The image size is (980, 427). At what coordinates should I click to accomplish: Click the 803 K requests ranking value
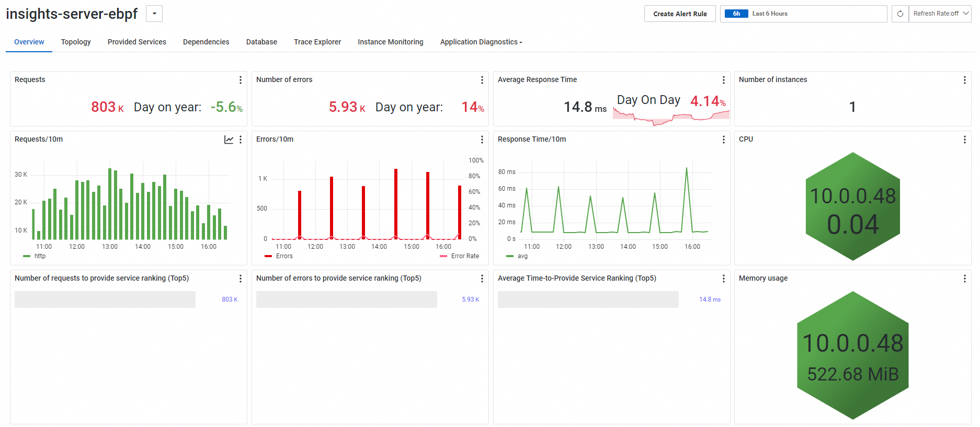230,299
